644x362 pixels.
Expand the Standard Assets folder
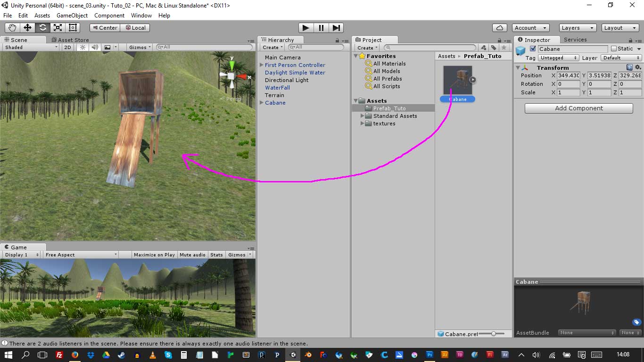(363, 116)
